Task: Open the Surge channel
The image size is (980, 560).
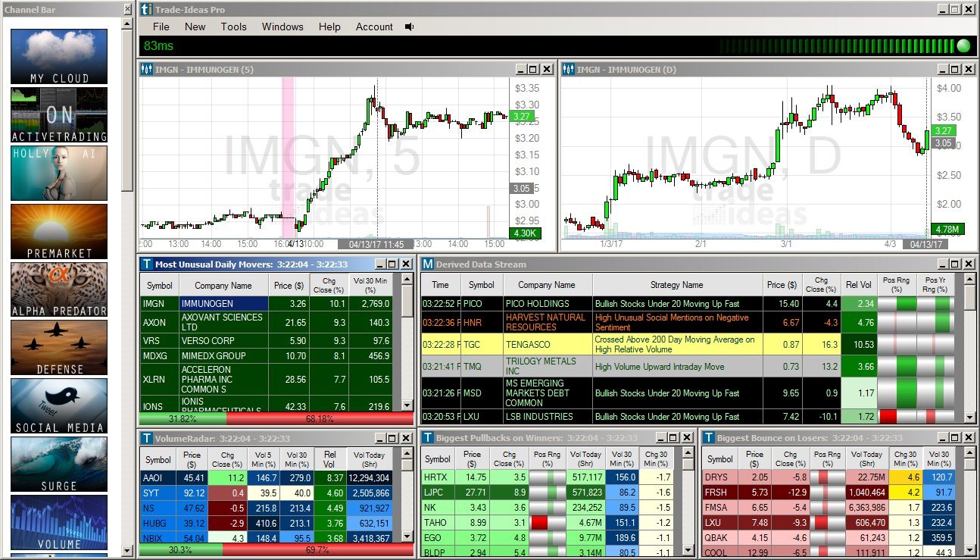Action: [59, 464]
